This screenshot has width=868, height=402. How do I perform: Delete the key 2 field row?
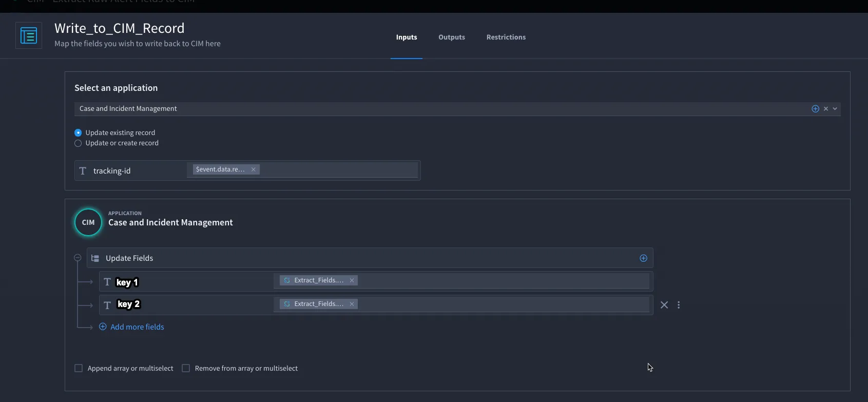tap(664, 305)
